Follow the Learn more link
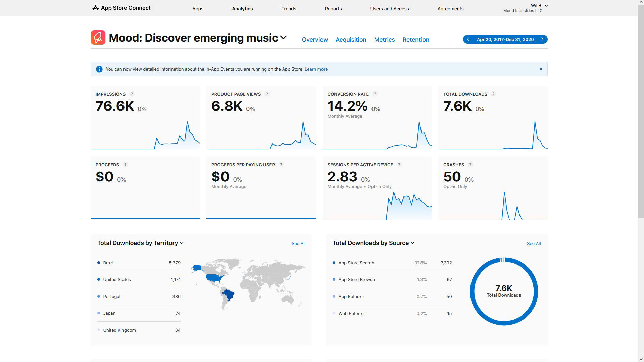This screenshot has width=644, height=362. pos(316,69)
